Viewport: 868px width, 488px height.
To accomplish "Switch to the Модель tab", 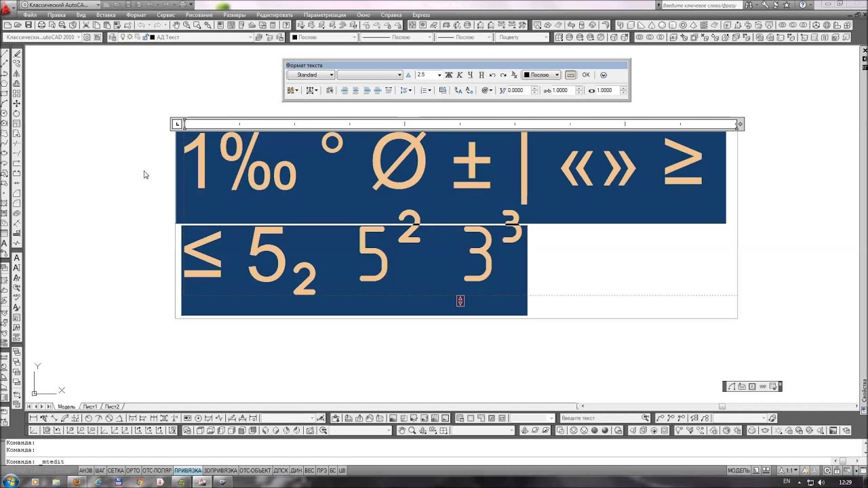I will point(66,407).
